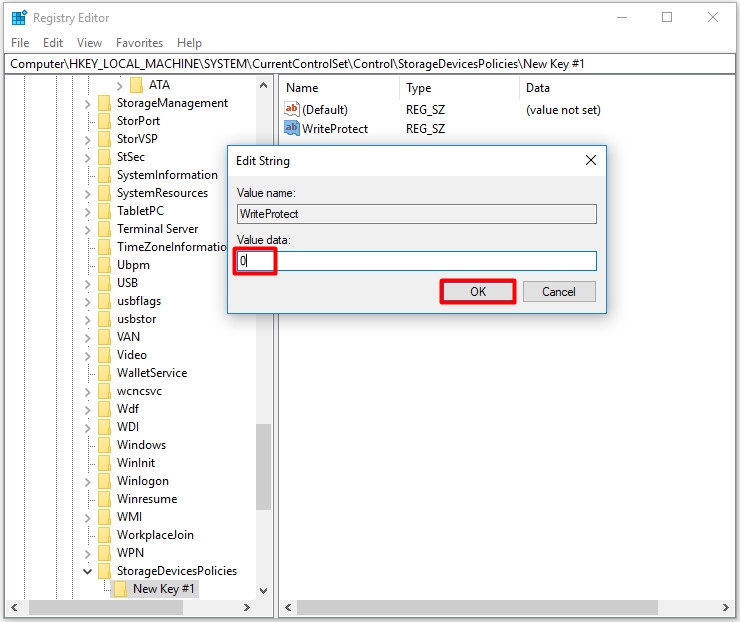Select the WMI key
This screenshot has width=740, height=622.
(x=129, y=517)
